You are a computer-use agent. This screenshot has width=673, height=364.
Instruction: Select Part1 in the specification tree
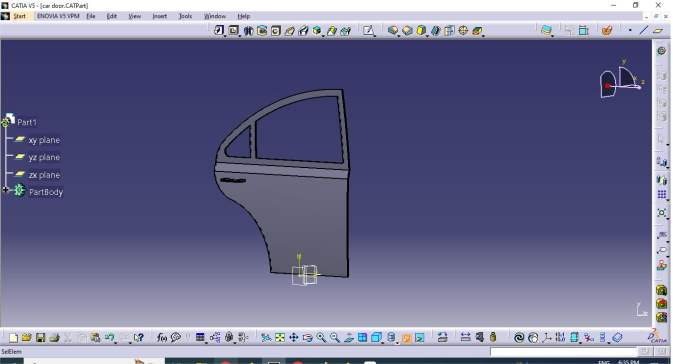pyautogui.click(x=27, y=122)
